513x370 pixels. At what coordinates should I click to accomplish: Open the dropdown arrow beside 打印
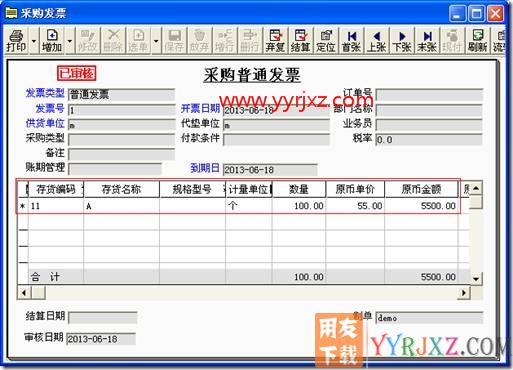click(x=34, y=41)
